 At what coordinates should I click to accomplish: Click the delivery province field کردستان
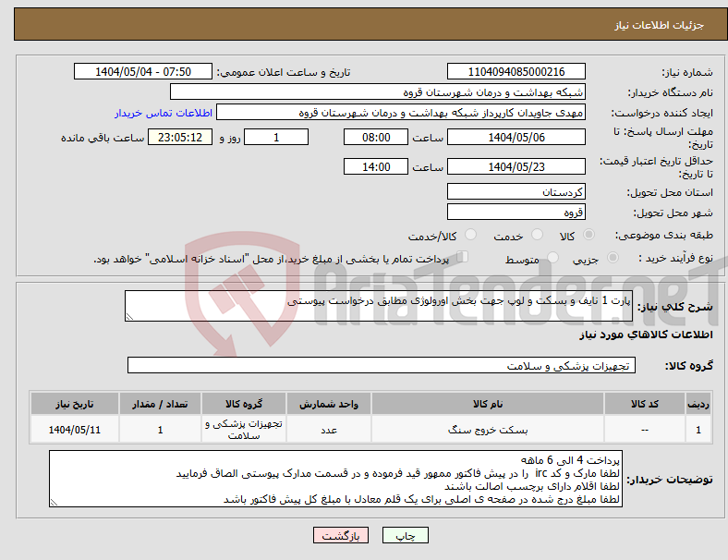(516, 192)
